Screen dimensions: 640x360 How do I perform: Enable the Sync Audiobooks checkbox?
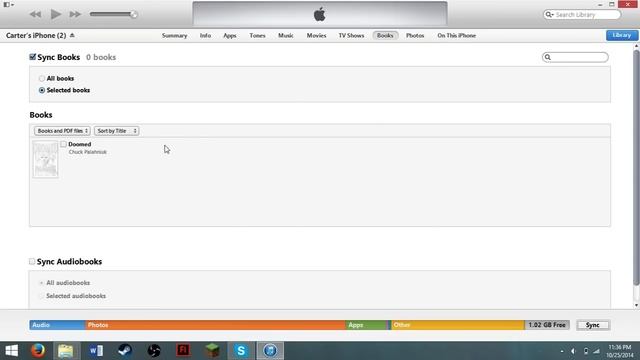pos(32,261)
